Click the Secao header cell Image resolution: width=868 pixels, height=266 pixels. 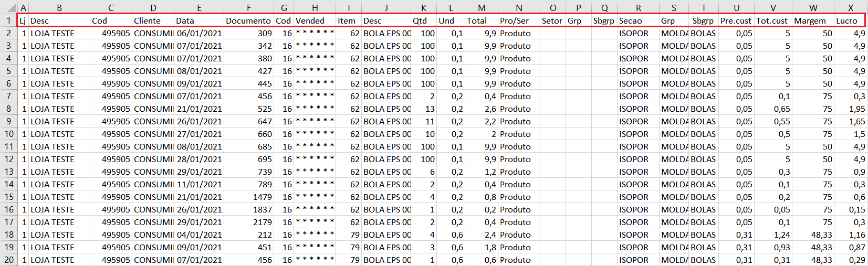click(x=638, y=21)
